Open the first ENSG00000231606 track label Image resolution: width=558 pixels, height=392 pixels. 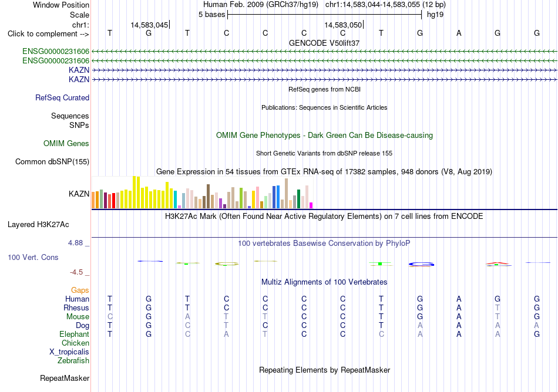pos(56,52)
